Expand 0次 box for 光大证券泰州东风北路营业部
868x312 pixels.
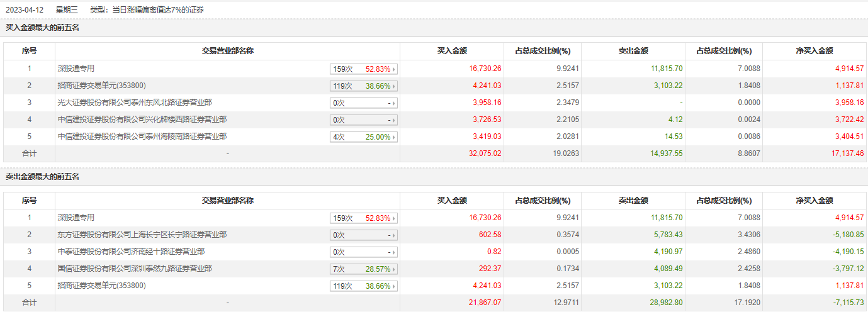click(364, 103)
